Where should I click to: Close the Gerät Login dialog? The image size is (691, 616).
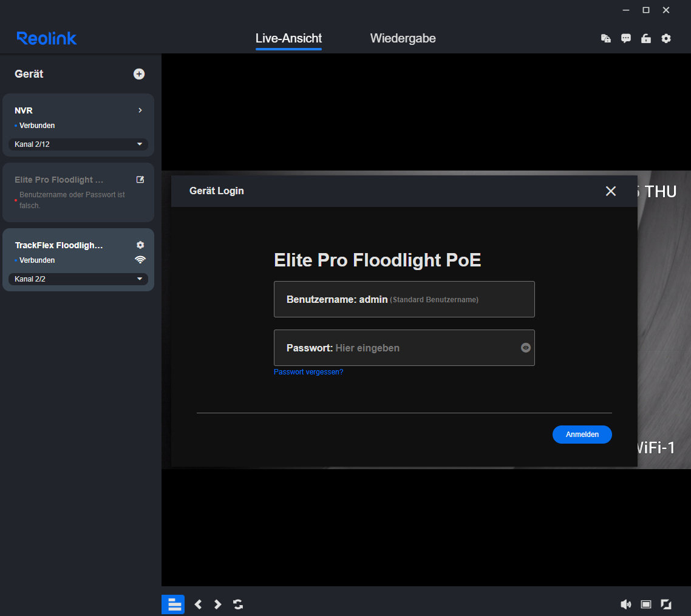(610, 191)
